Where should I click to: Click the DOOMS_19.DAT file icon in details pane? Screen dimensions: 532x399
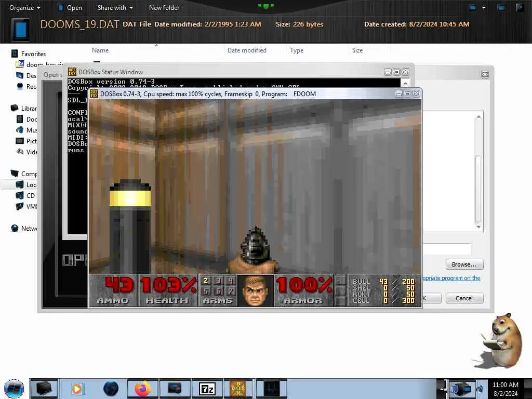(21, 29)
